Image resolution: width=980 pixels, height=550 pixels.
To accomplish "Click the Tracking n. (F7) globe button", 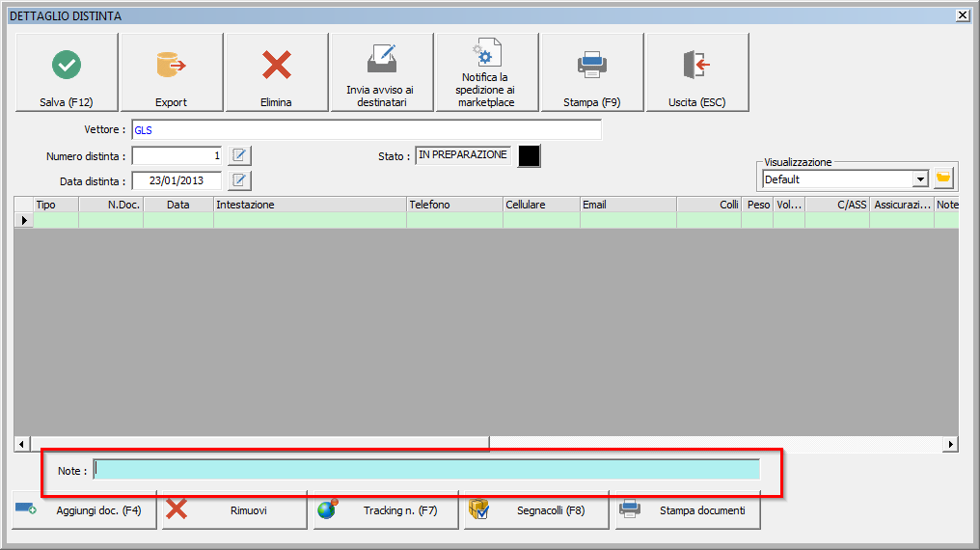I will point(386,510).
